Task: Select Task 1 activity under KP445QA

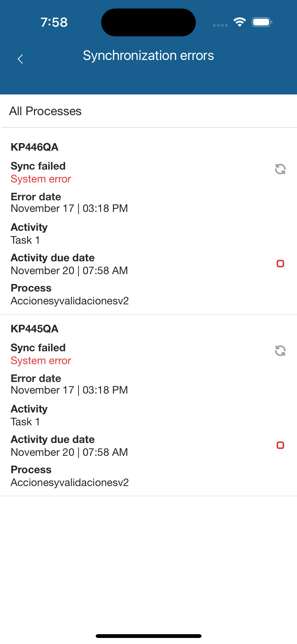Action: point(25,422)
